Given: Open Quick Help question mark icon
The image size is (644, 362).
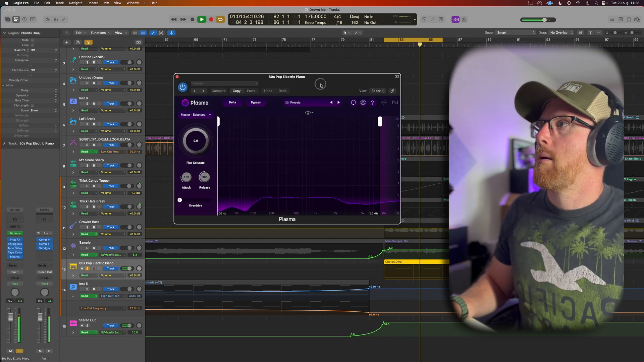Looking at the screenshot, I should coord(24,19).
